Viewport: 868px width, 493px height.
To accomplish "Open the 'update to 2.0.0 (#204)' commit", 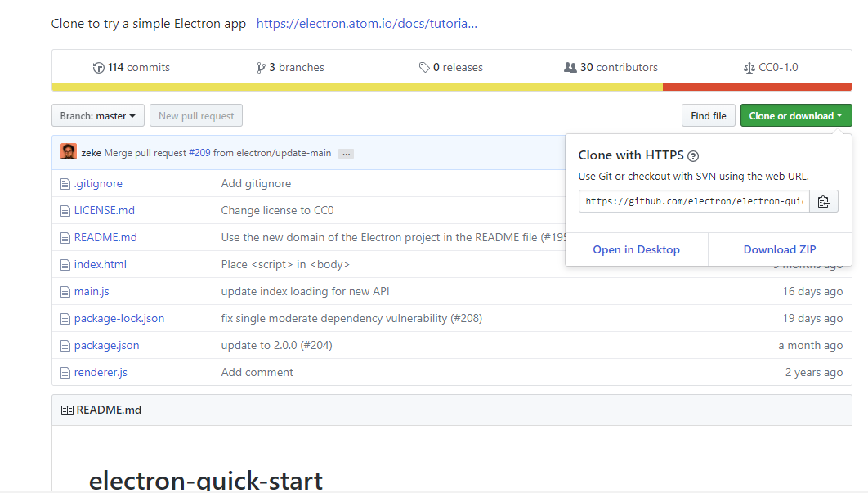I will pyautogui.click(x=277, y=346).
